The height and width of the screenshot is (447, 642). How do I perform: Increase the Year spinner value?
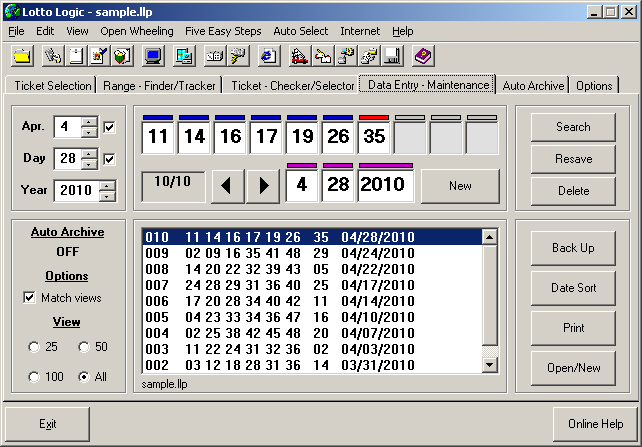[107, 186]
